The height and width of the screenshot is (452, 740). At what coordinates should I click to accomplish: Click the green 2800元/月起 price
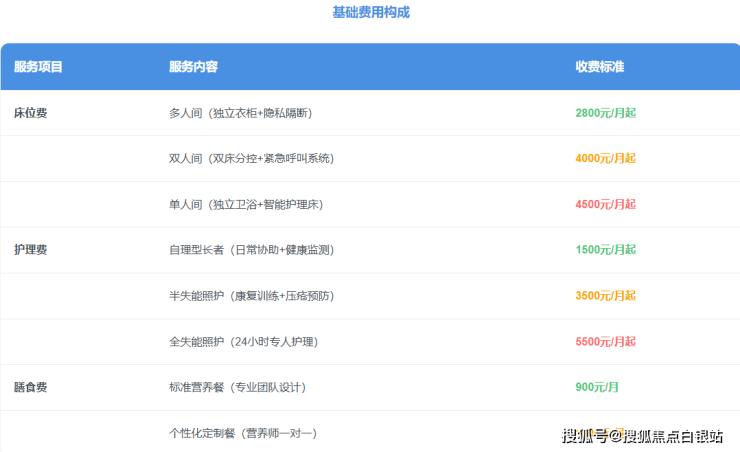point(605,113)
